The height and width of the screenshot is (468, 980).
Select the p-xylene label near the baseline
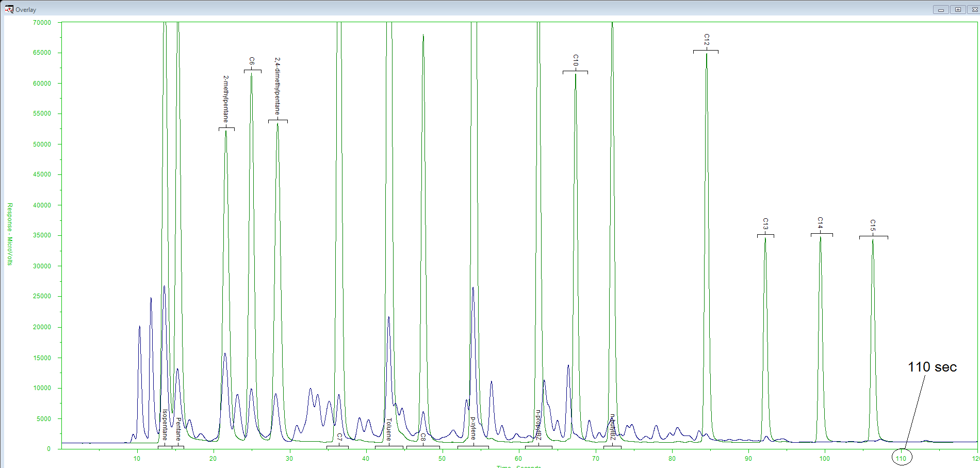click(473, 428)
